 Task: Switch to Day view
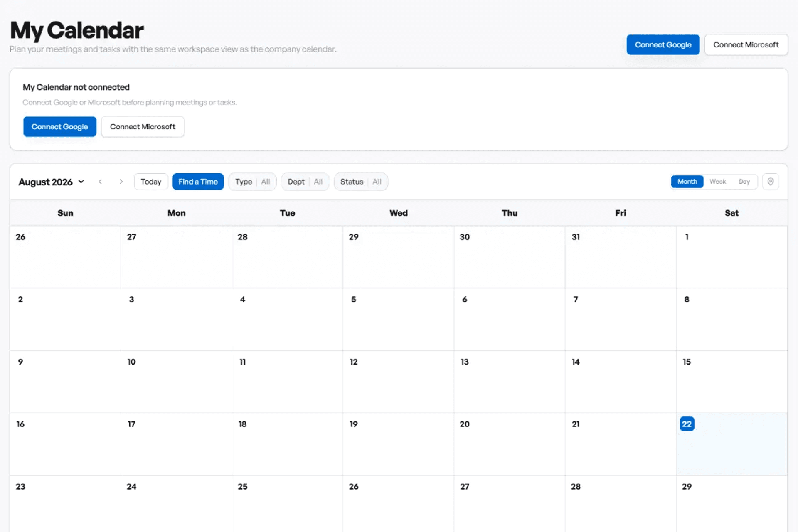click(x=744, y=182)
